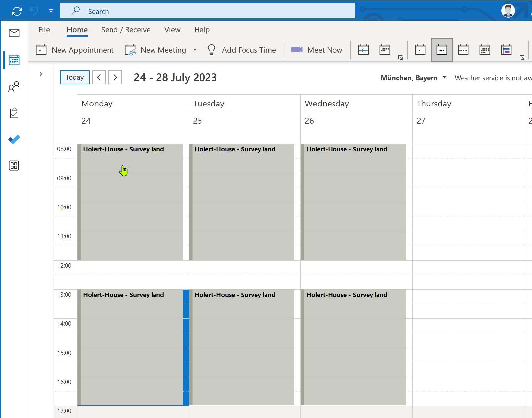This screenshot has height=418, width=532.
Task: Click the Next 7 Days ribbon icon
Action: click(x=385, y=50)
